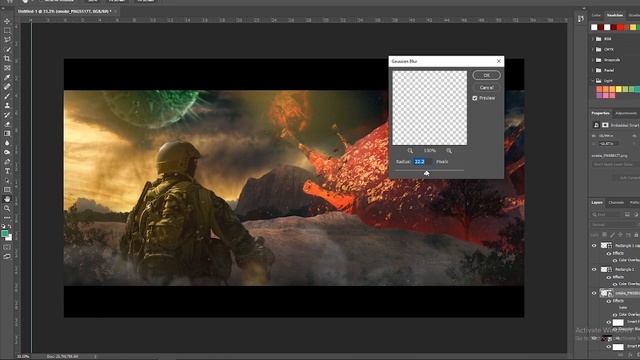Screen dimensions: 640x360
Task: Select the Move tool
Action: click(x=7, y=21)
